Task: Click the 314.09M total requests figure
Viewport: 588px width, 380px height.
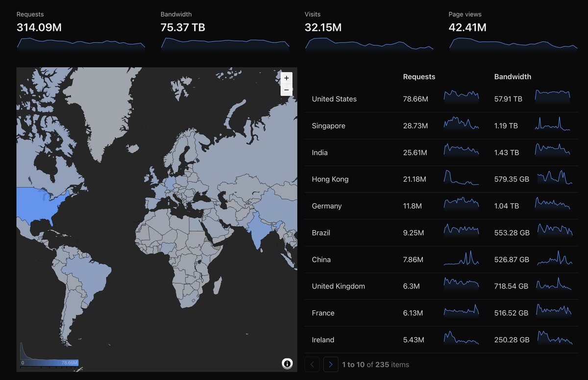Action: point(39,27)
